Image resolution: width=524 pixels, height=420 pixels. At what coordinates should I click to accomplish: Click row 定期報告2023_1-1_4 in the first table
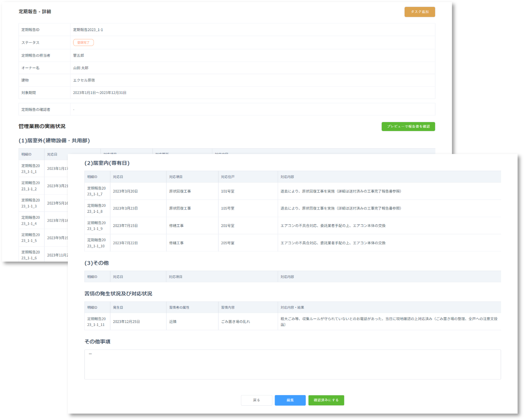[x=31, y=220]
